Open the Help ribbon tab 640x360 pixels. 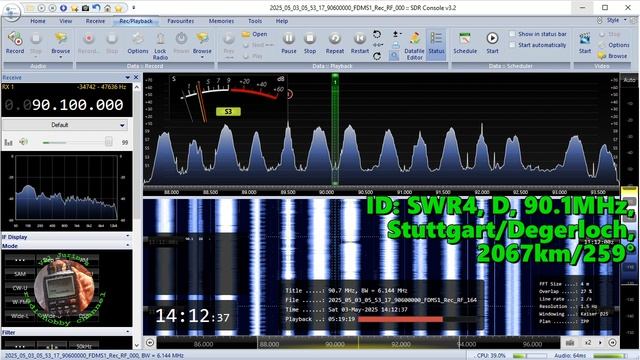(282, 21)
